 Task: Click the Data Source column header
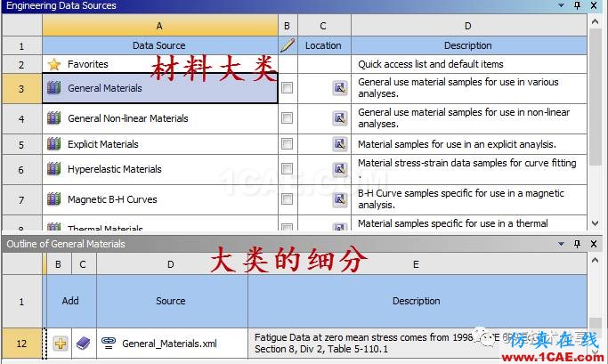pos(160,45)
